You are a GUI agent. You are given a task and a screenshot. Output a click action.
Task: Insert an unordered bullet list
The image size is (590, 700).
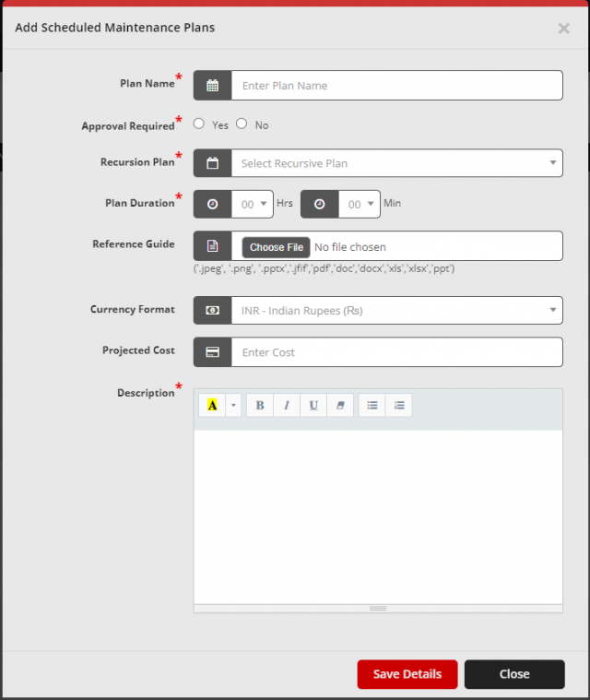click(x=372, y=406)
